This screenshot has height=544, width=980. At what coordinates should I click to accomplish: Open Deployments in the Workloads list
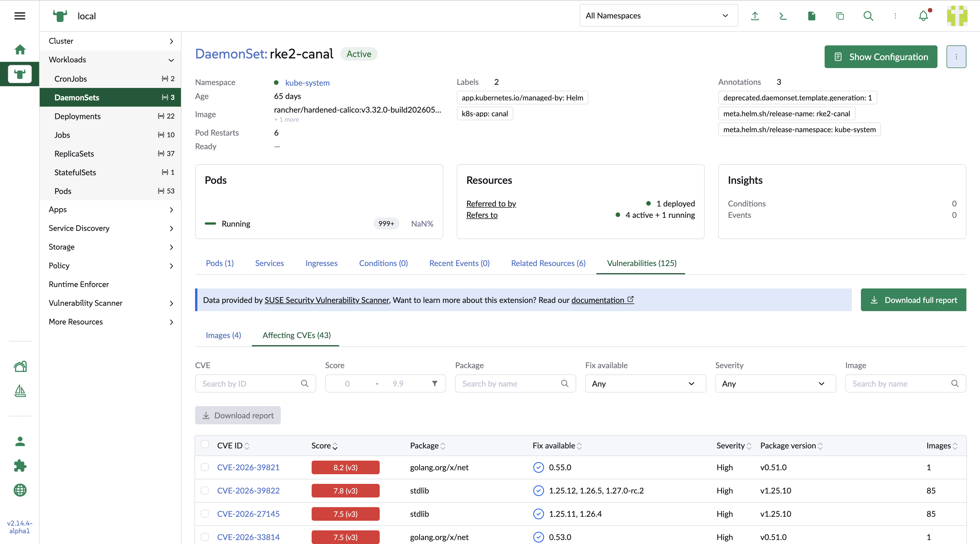[x=110, y=116]
